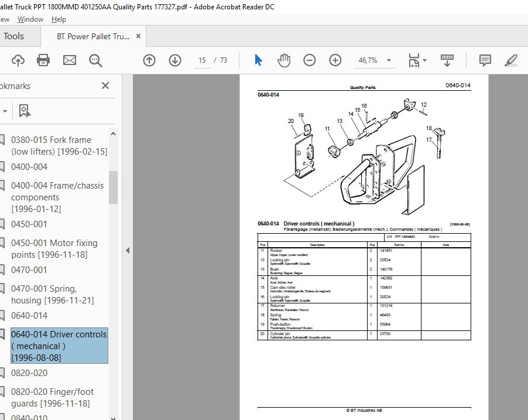Go to next page arrow
The width and height of the screenshot is (528, 420).
(175, 60)
